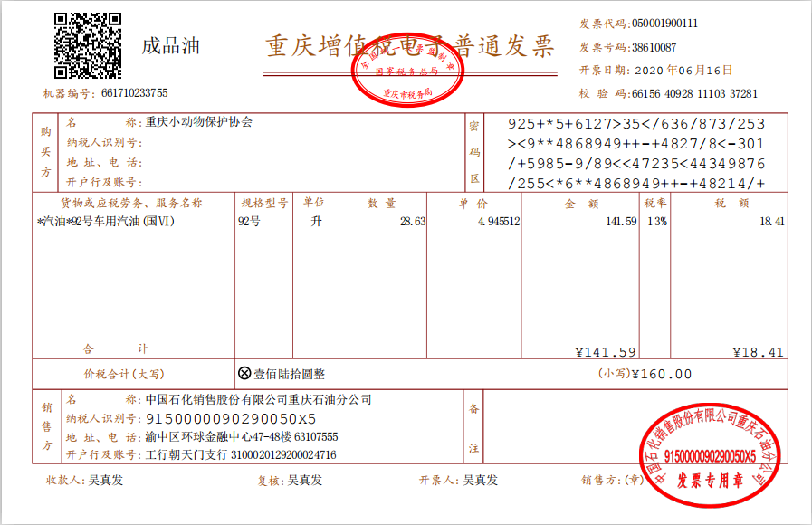
Task: Click bank account 工行朝天门支行 3100020129200024716
Action: click(x=241, y=455)
